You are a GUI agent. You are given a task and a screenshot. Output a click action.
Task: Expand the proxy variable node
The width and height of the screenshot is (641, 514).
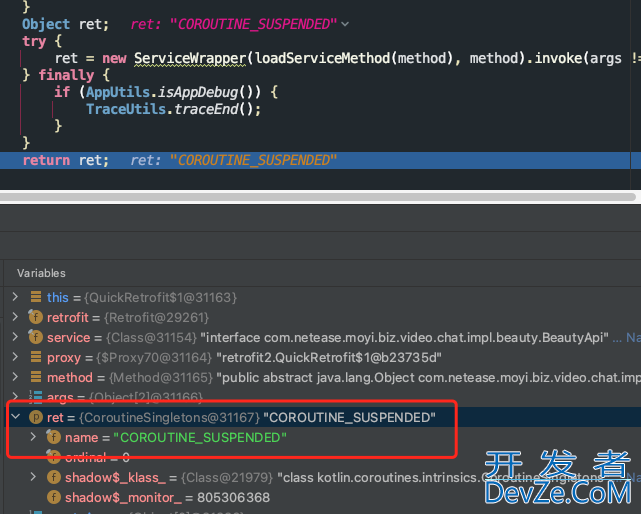pos(15,357)
